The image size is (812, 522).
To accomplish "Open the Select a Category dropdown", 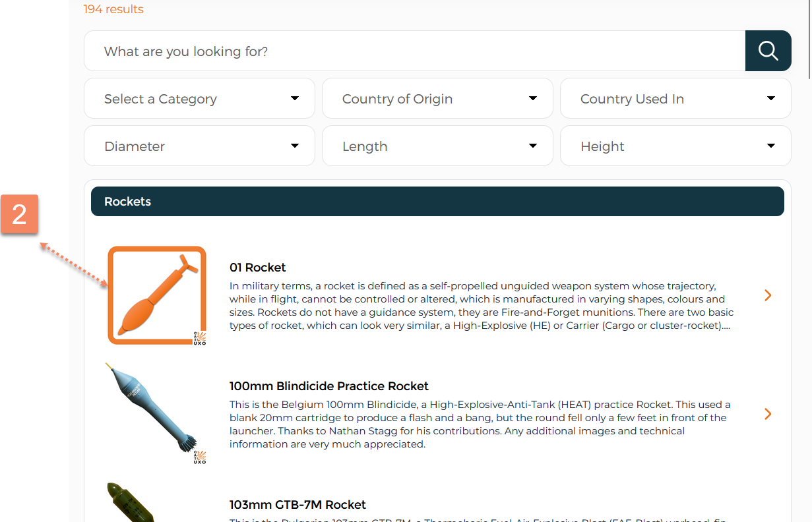I will click(199, 99).
